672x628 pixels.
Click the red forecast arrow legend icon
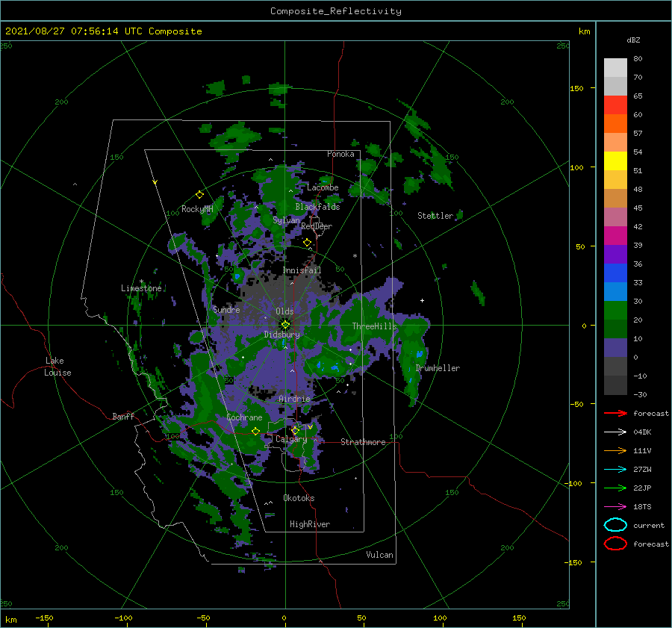click(x=615, y=413)
